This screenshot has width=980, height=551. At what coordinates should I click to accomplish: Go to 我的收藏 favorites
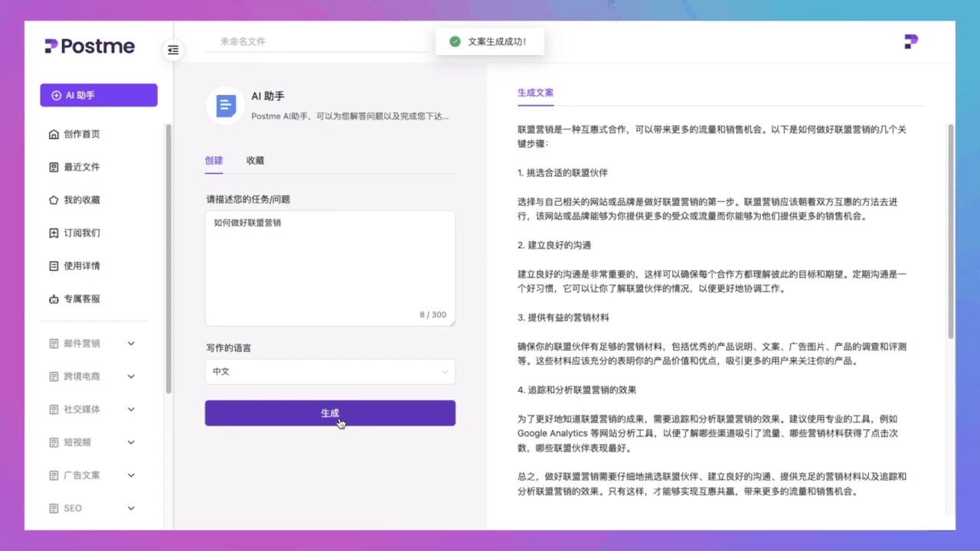pyautogui.click(x=76, y=199)
